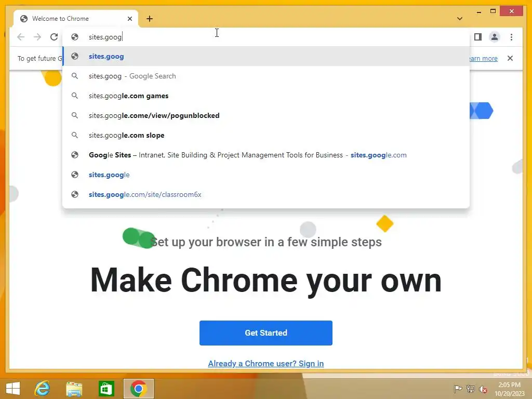Open the Windows Store taskbar icon
The width and height of the screenshot is (532, 399).
(106, 389)
